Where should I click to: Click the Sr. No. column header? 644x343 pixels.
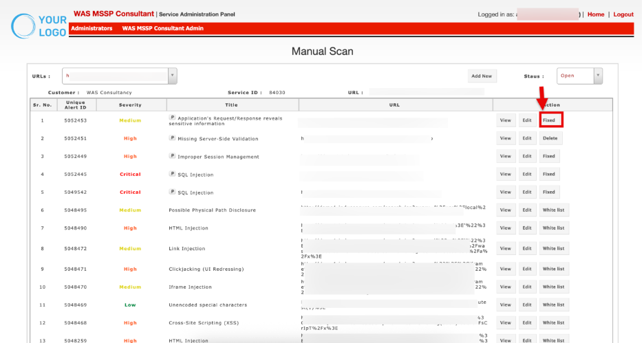pos(42,105)
